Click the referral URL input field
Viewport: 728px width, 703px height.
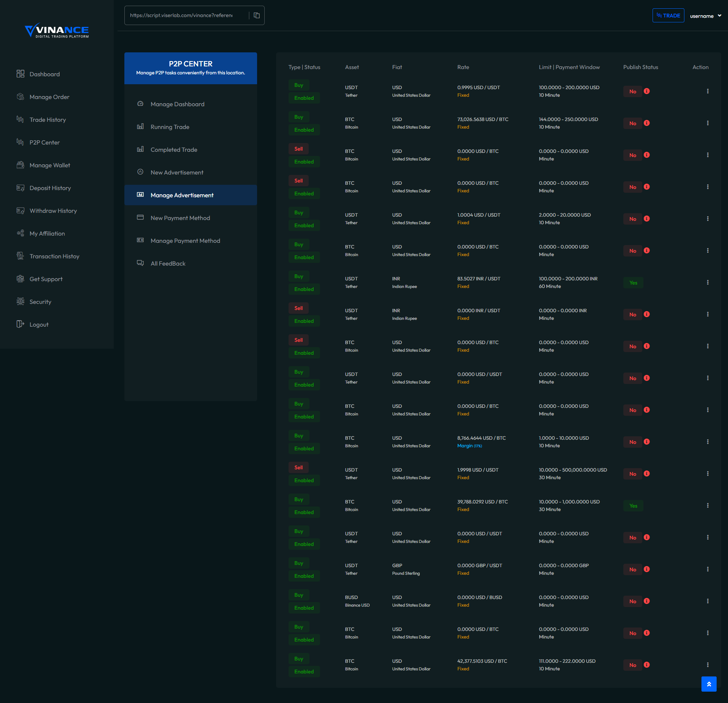[x=181, y=16]
